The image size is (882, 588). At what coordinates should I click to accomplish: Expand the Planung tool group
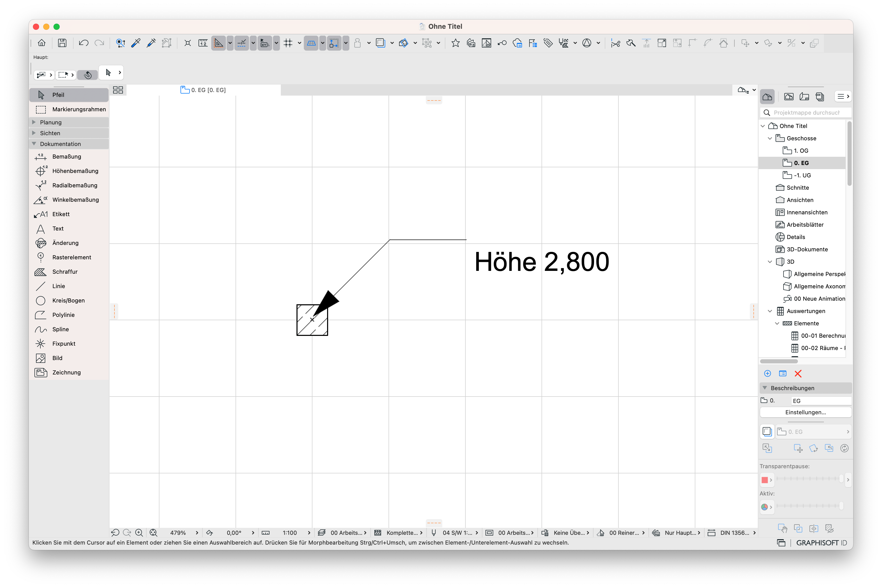tap(34, 122)
